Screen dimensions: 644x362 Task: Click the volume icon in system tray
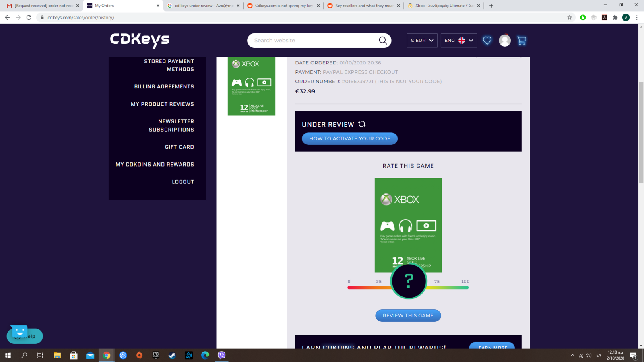[588, 355]
